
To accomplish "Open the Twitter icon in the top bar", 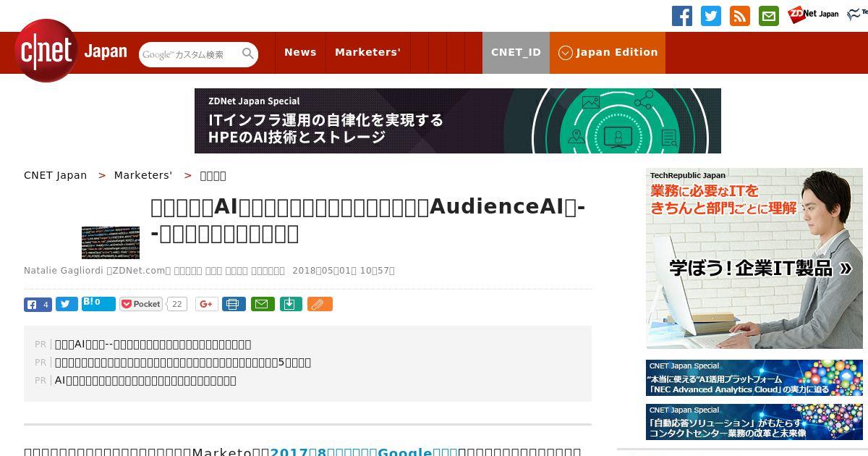I will click(711, 16).
